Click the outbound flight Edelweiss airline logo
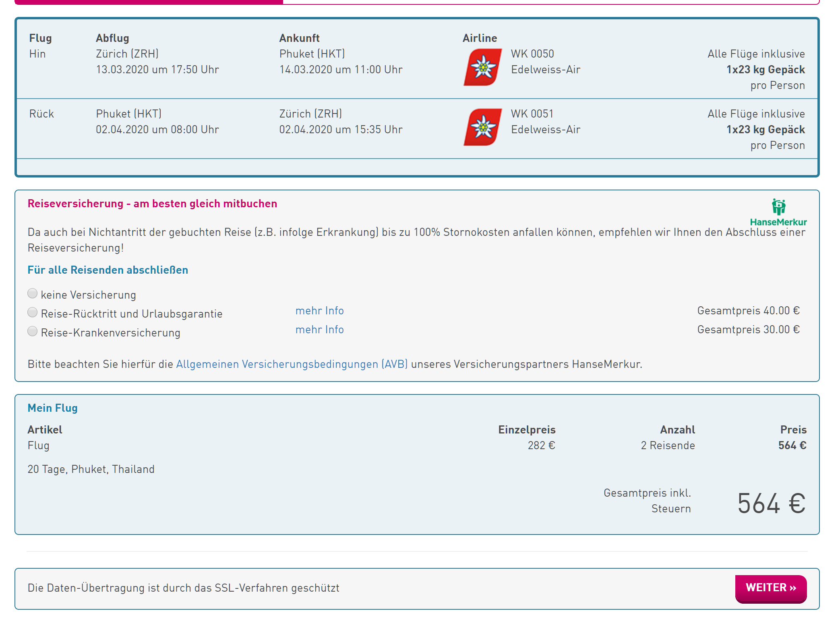The width and height of the screenshot is (840, 619). click(x=482, y=67)
